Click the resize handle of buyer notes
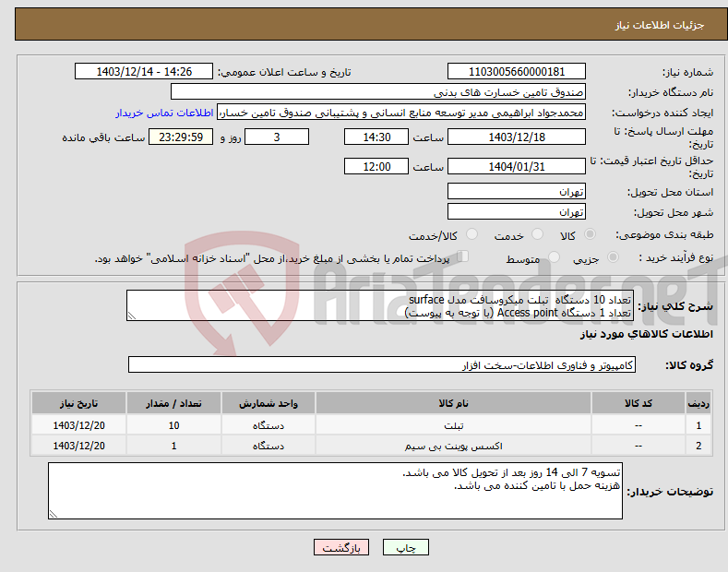 [54, 514]
